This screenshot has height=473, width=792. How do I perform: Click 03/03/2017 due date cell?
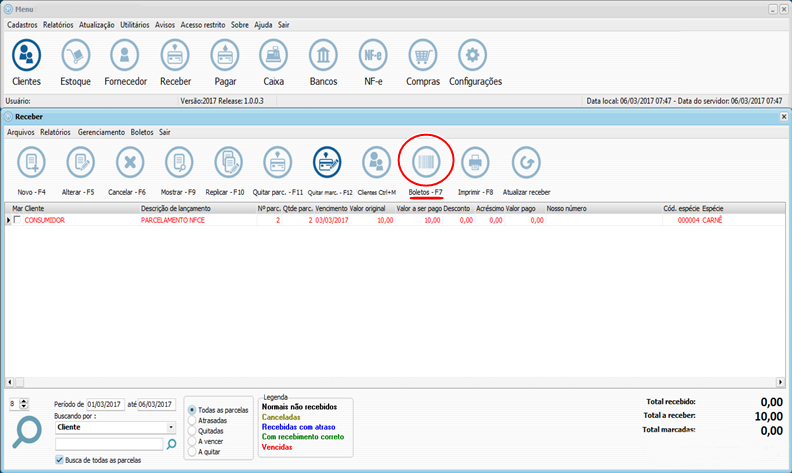tap(332, 220)
